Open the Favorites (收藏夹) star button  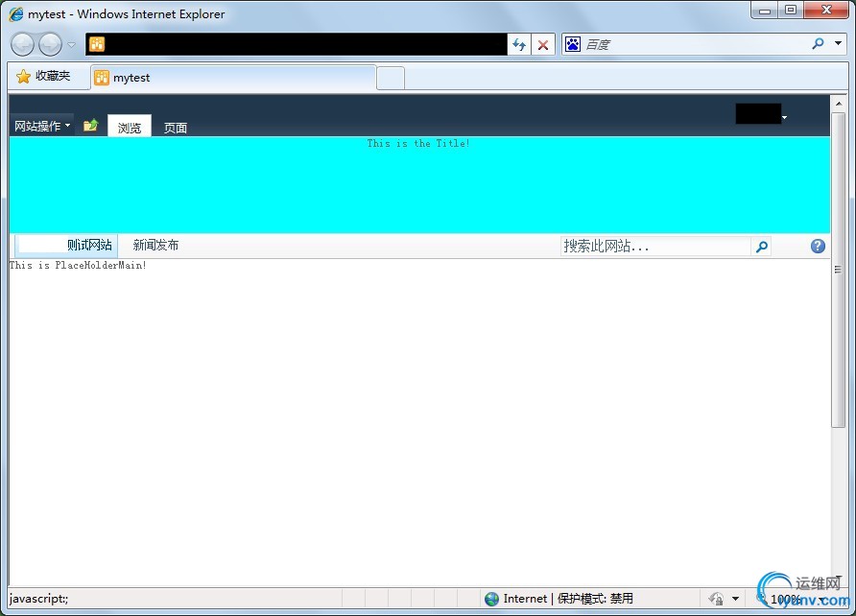(x=44, y=76)
